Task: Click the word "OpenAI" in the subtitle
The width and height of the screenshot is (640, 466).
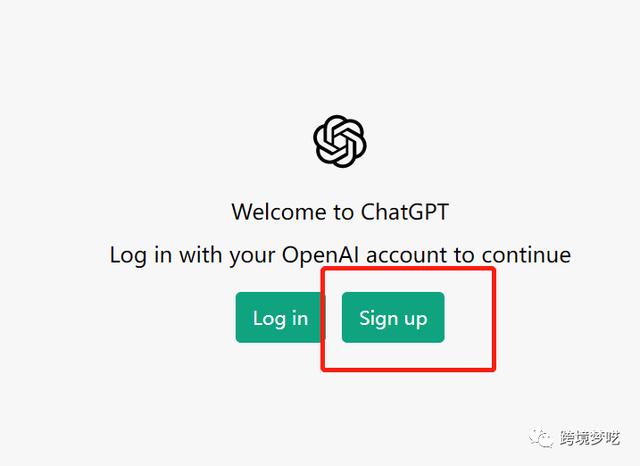Action: 320,255
